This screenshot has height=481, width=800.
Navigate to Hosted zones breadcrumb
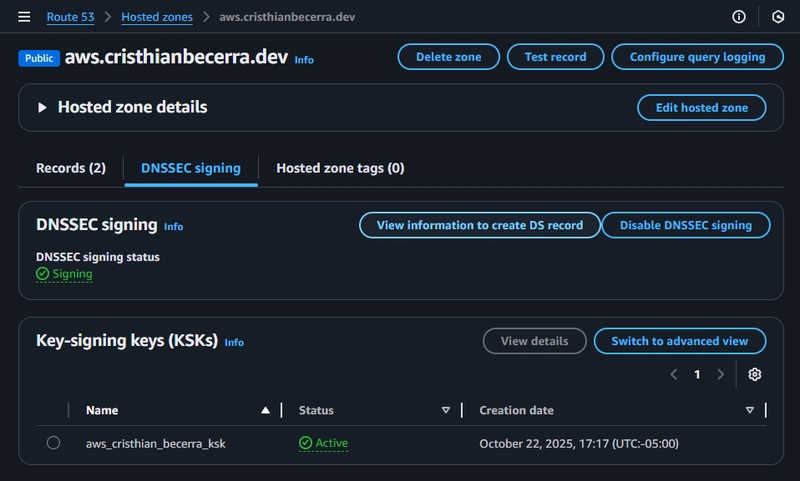[x=156, y=17]
